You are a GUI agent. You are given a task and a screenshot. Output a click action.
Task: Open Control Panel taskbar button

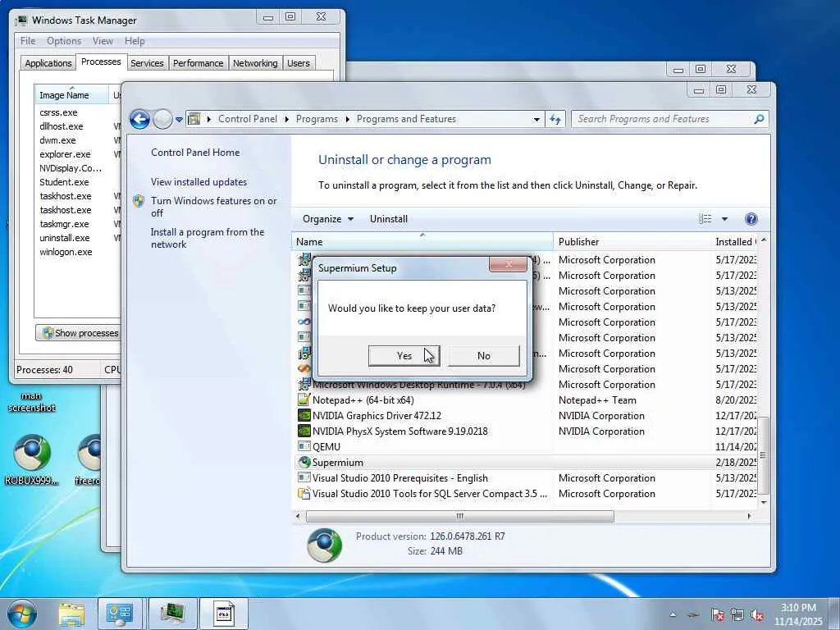click(120, 614)
